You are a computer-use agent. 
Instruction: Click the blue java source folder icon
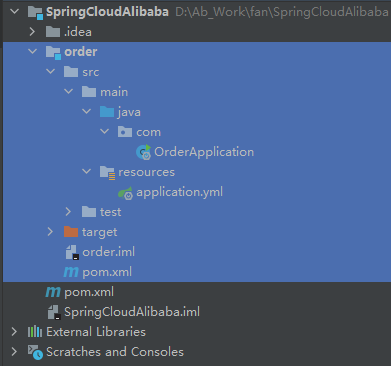[107, 112]
